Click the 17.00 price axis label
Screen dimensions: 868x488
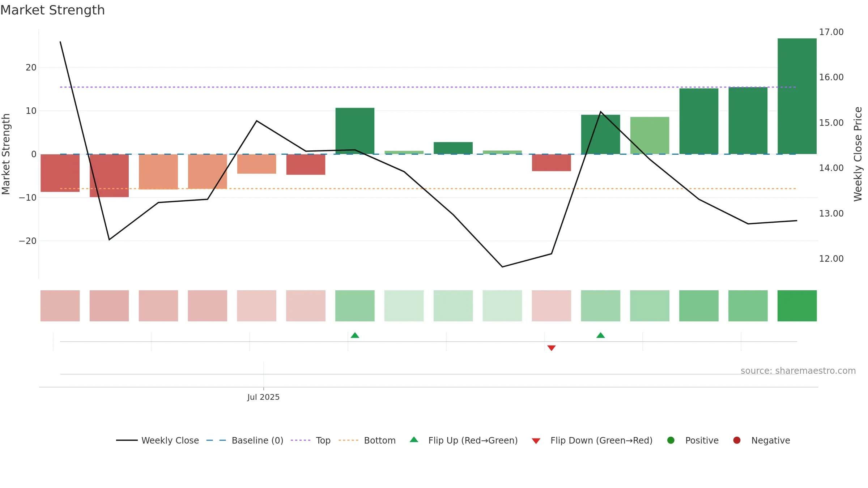click(x=831, y=32)
